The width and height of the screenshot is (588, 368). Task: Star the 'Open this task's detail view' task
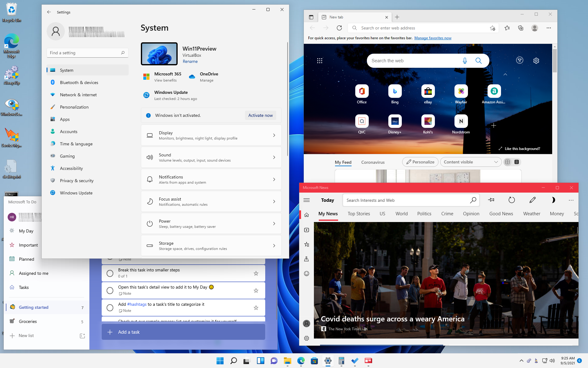256,290
